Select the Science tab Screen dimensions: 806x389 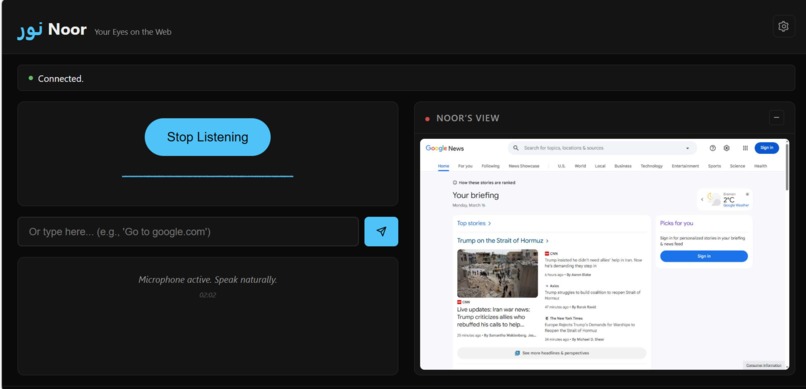[x=737, y=166]
